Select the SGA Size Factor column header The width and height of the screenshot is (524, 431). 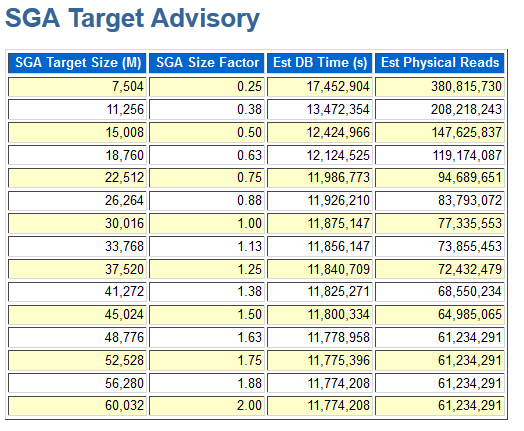click(x=207, y=63)
